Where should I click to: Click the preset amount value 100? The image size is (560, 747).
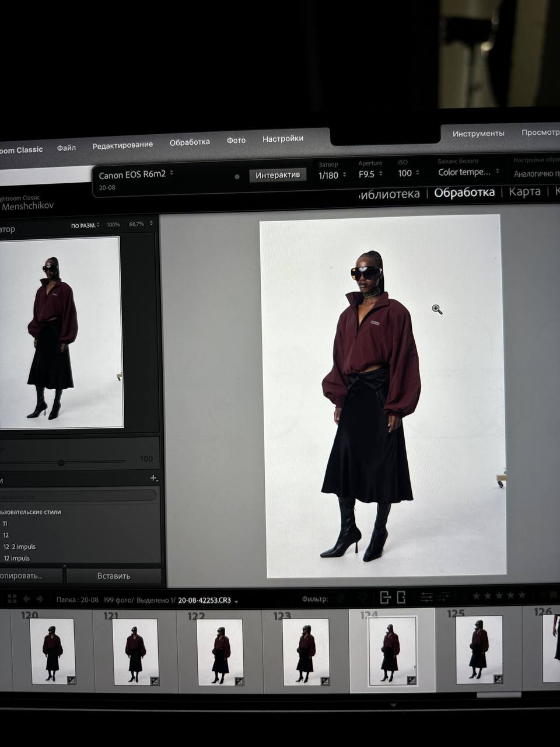(x=146, y=459)
